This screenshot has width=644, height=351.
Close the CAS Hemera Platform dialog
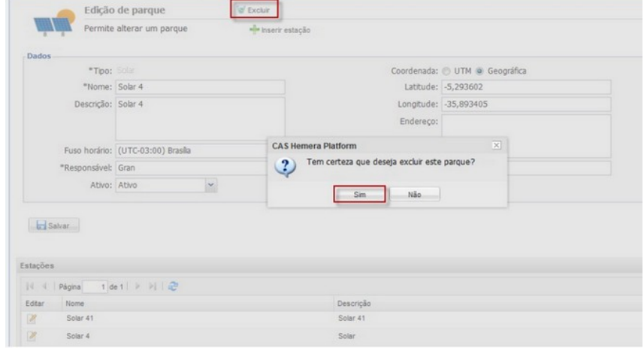[496, 144]
